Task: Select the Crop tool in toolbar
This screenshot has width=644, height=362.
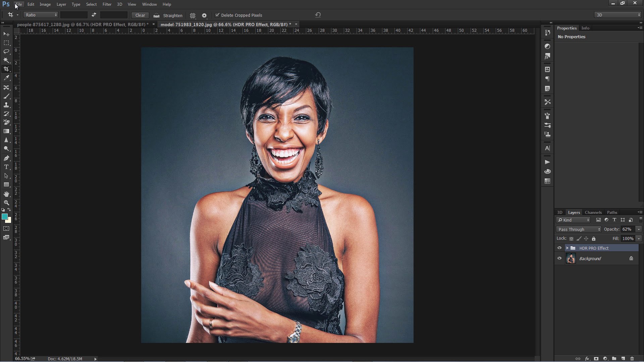Action: pos(7,69)
